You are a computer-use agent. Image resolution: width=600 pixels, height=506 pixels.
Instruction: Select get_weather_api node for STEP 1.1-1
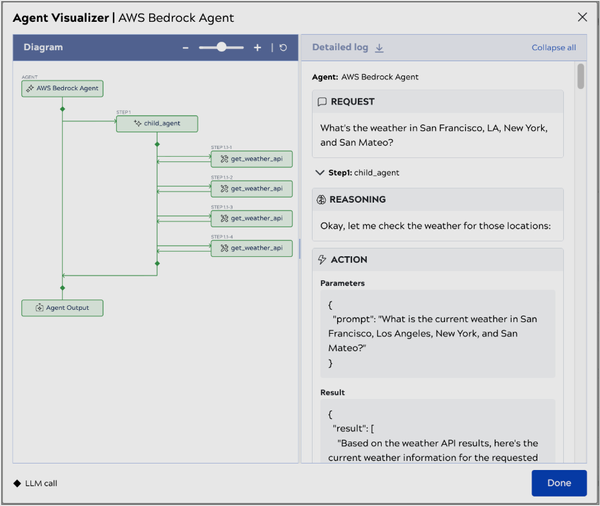coord(252,158)
